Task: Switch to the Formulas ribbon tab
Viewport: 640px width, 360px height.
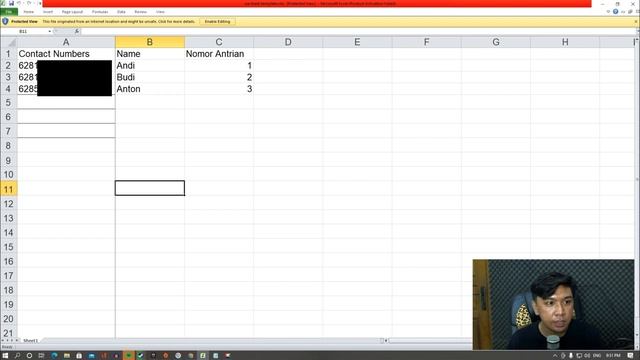Action: 100,12
